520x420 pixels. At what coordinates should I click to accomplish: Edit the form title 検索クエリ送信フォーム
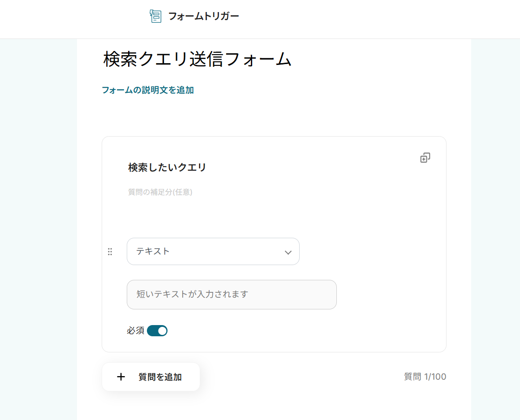[198, 60]
